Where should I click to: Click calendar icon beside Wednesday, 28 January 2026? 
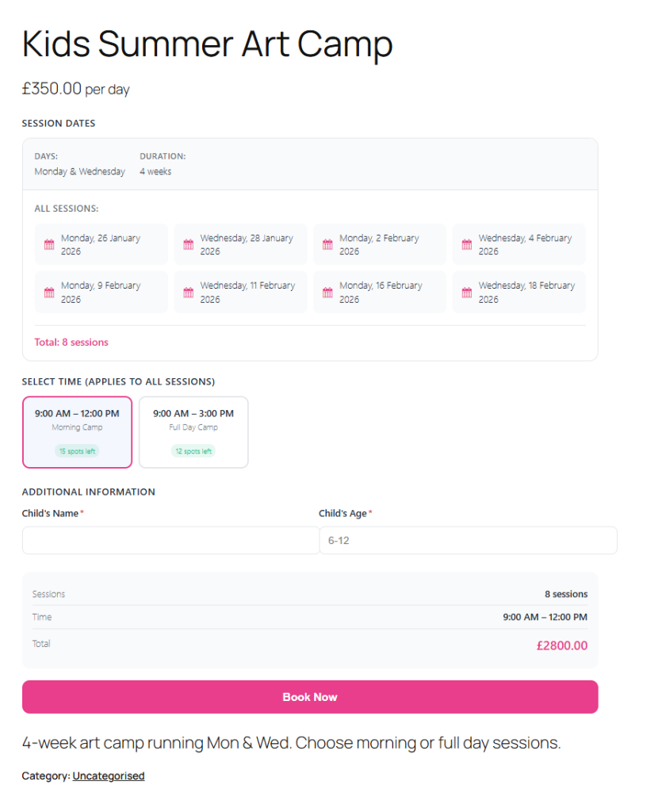(x=189, y=245)
